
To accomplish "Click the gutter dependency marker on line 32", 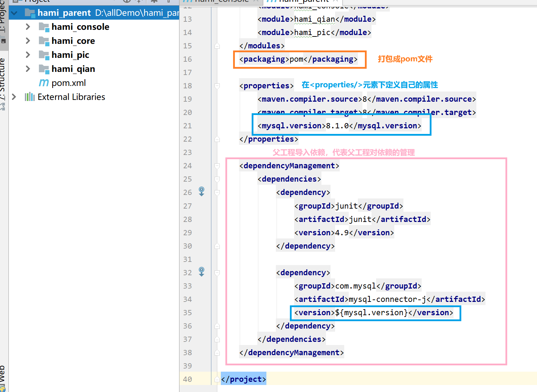I will coord(202,272).
